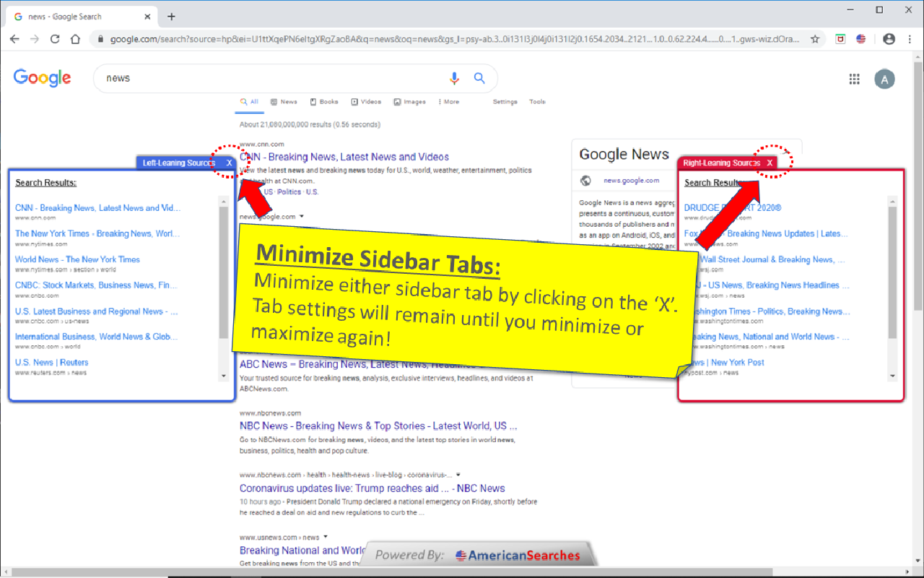Open 'Washington Times - Politics, Breaking News' link
This screenshot has height=578, width=924.
click(769, 311)
